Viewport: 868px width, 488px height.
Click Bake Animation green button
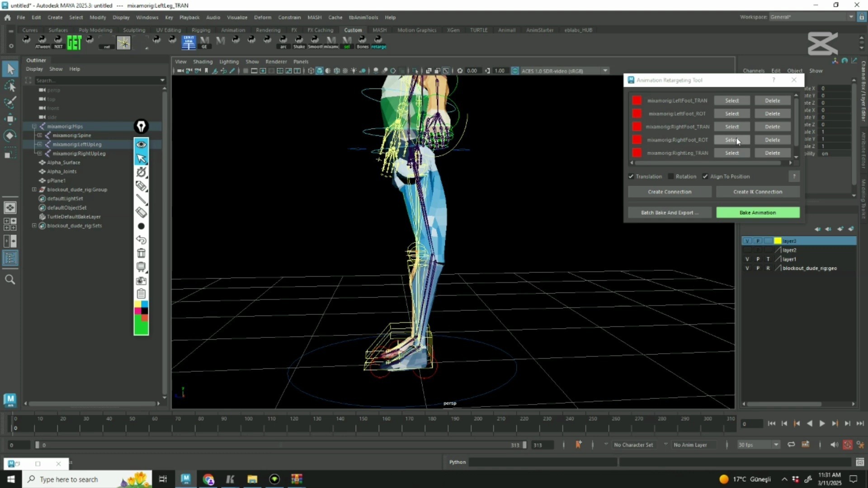pyautogui.click(x=758, y=213)
